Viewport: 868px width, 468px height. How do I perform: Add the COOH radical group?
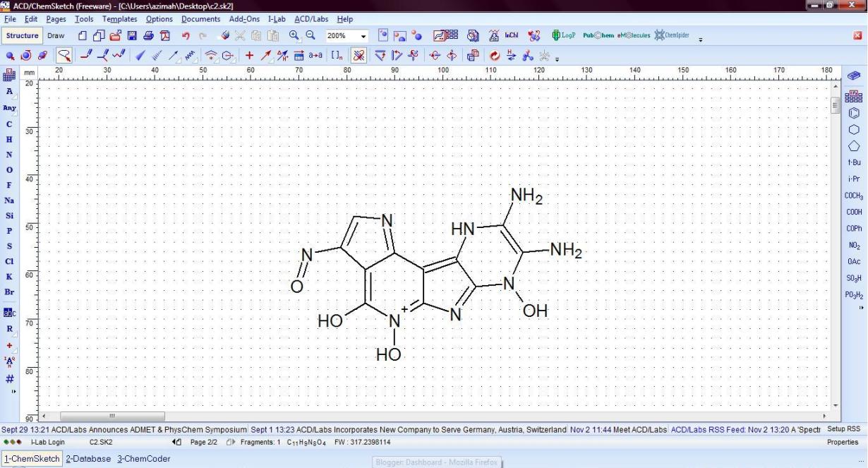(854, 212)
